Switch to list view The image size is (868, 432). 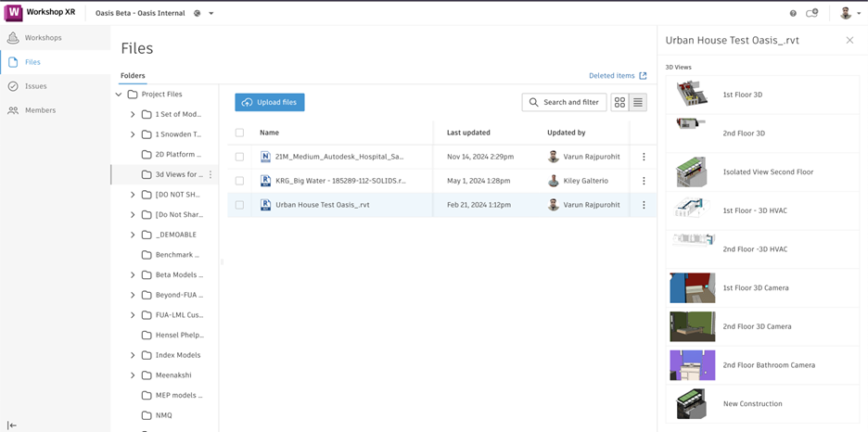tap(638, 102)
